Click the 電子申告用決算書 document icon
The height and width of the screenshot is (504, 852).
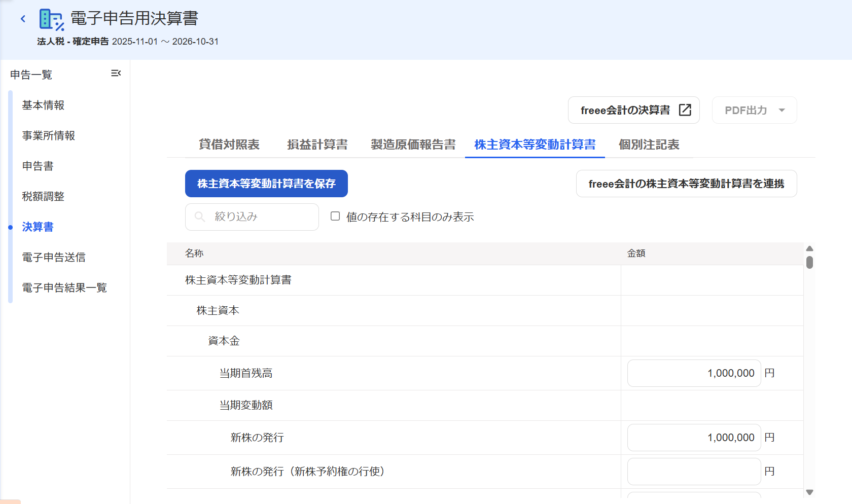[x=52, y=19]
